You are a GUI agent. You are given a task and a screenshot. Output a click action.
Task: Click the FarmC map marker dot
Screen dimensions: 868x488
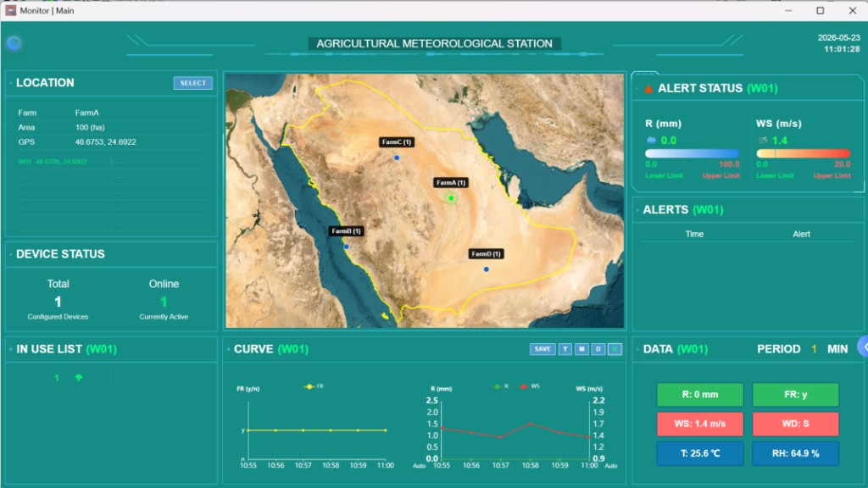click(397, 158)
